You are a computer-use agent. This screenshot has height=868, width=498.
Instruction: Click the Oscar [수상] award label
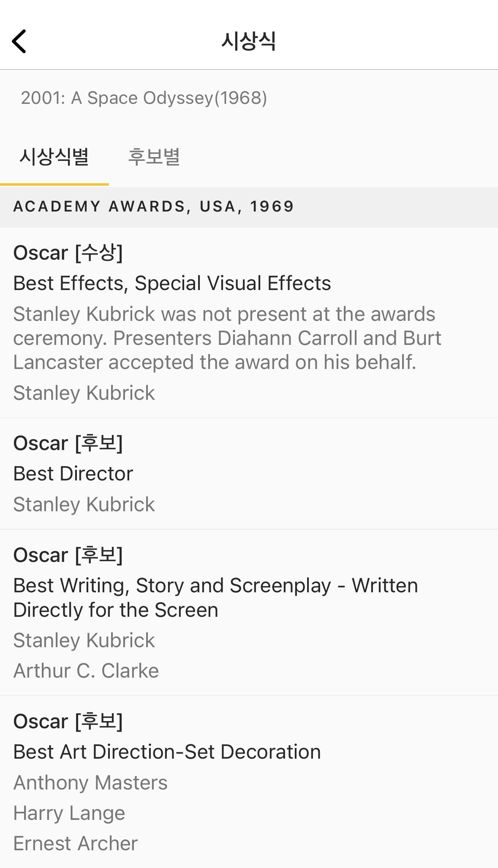point(68,253)
